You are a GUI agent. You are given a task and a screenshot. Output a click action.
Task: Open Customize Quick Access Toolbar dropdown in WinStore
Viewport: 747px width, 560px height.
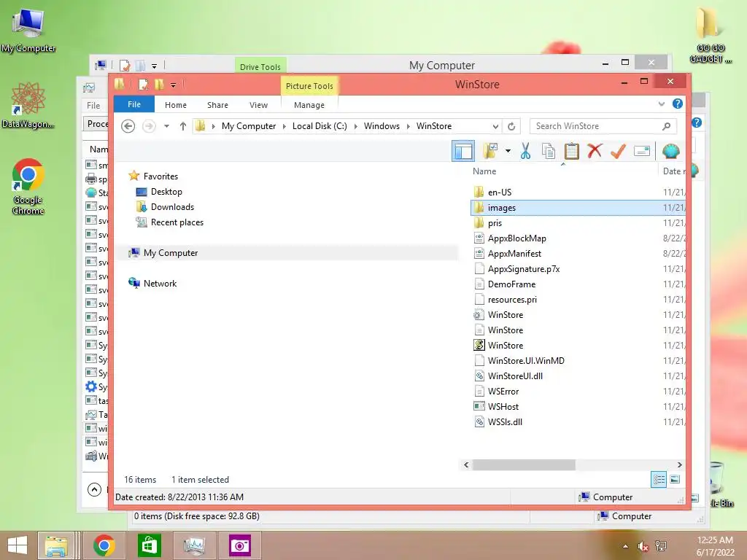pos(174,85)
